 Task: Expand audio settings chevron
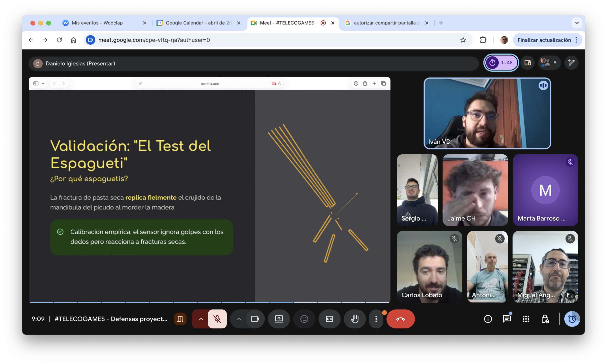click(201, 319)
